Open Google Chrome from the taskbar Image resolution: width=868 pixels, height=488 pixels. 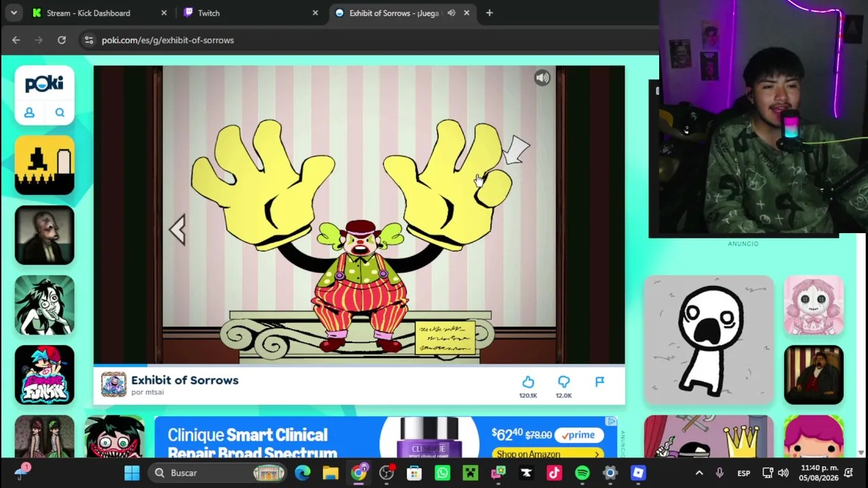point(358,473)
